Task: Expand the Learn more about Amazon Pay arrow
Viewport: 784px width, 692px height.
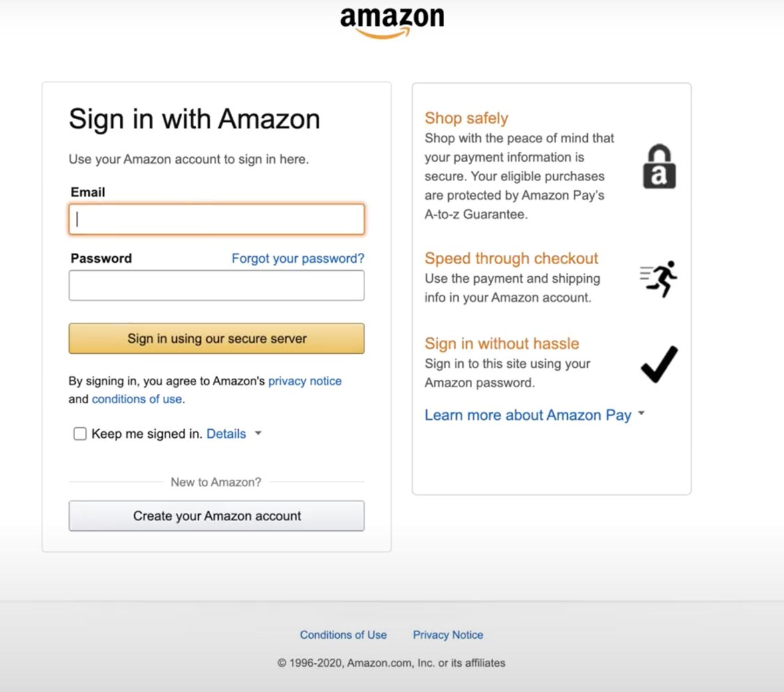Action: [642, 414]
